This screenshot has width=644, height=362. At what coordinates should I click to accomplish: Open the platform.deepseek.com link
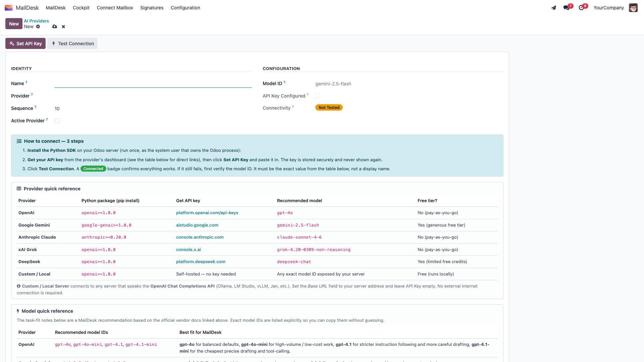coord(201,262)
